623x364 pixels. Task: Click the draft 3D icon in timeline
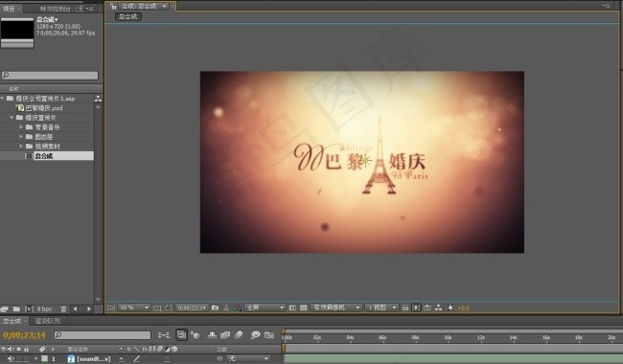click(196, 335)
